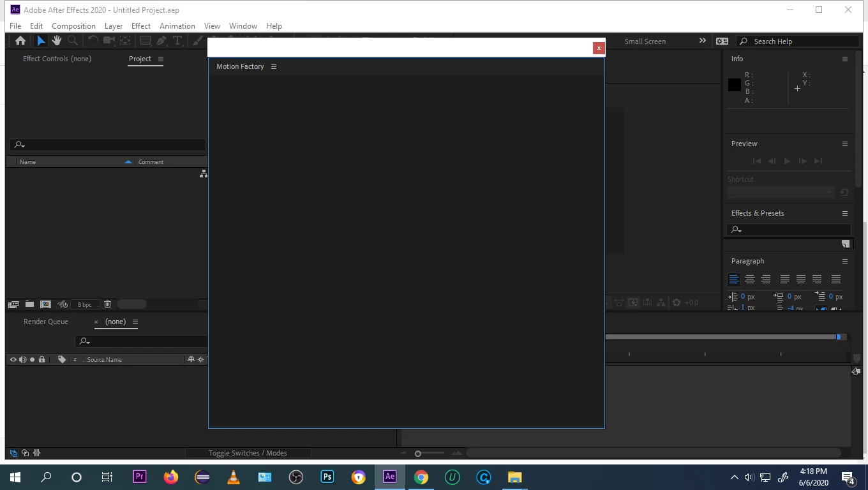Open the Animation menu

177,26
